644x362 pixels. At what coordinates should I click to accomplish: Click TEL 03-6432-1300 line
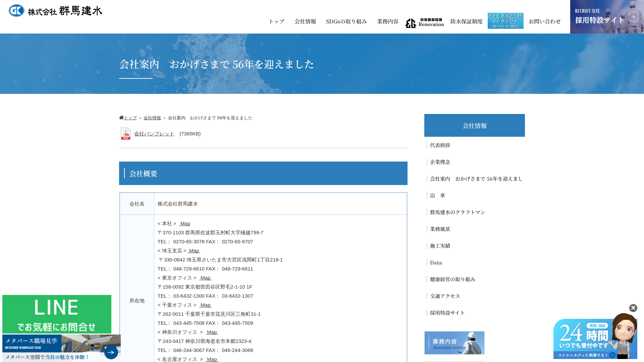point(205,296)
